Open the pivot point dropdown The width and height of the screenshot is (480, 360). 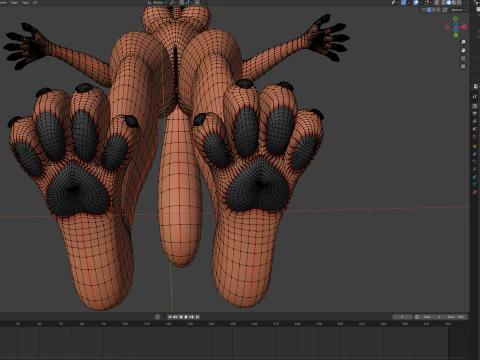click(174, 2)
